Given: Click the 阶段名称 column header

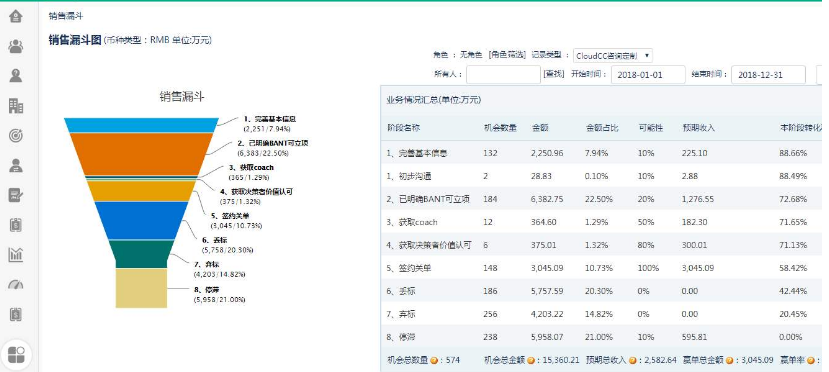Looking at the screenshot, I should 404,128.
